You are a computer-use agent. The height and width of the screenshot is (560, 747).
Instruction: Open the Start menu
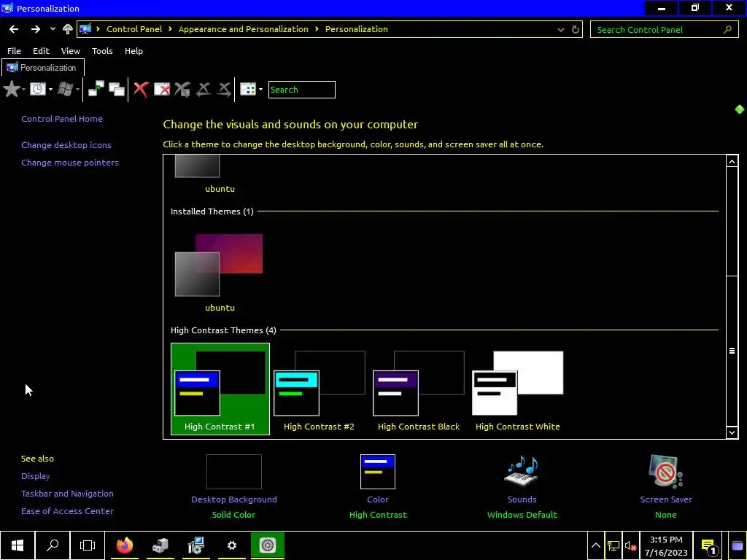(x=18, y=545)
